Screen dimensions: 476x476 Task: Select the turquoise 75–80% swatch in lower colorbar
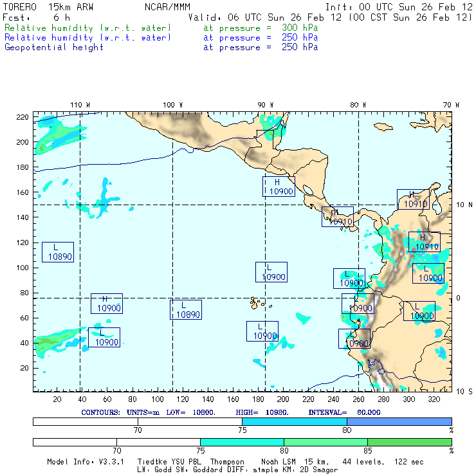tap(242, 442)
